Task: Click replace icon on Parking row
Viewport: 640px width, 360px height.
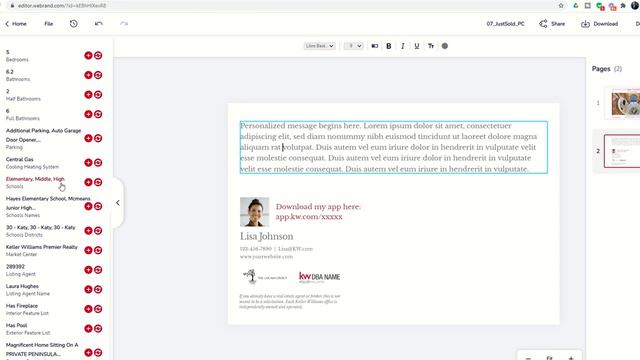Action: point(98,138)
